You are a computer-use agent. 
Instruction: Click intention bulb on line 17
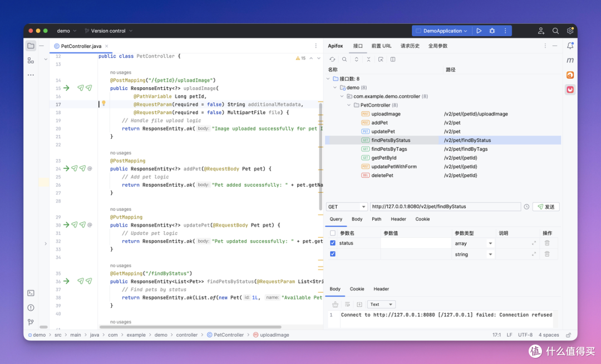click(x=104, y=103)
